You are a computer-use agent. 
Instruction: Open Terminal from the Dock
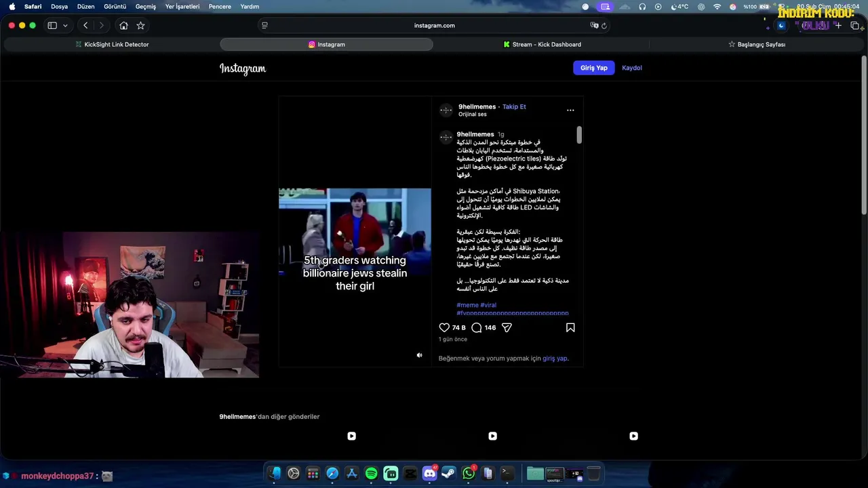507,474
